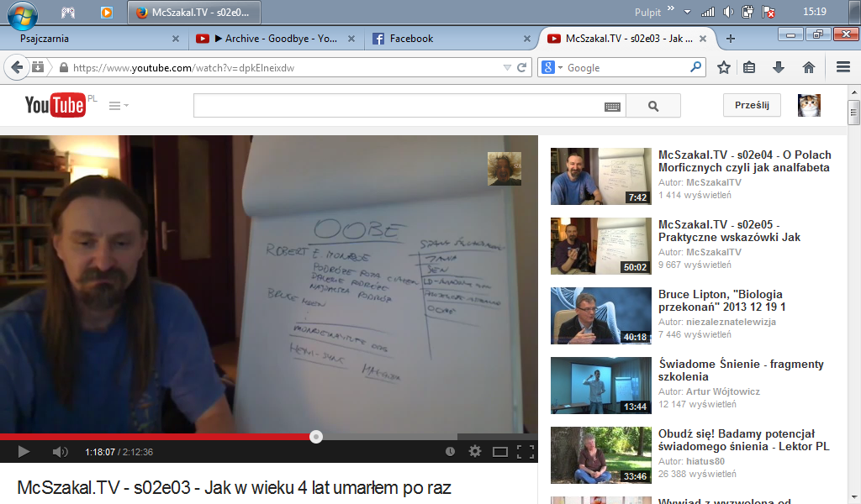861x504 pixels.
Task: Mute the video volume speaker icon
Action: [60, 452]
